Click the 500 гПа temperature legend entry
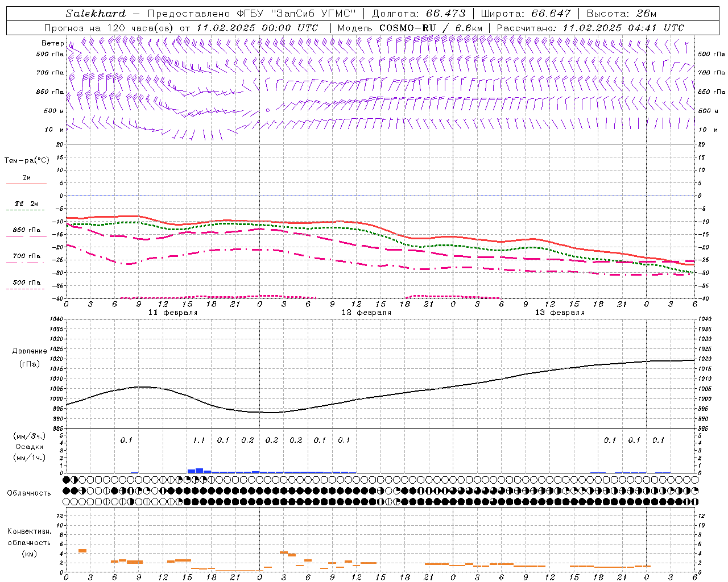The image size is (728, 582). 26,283
